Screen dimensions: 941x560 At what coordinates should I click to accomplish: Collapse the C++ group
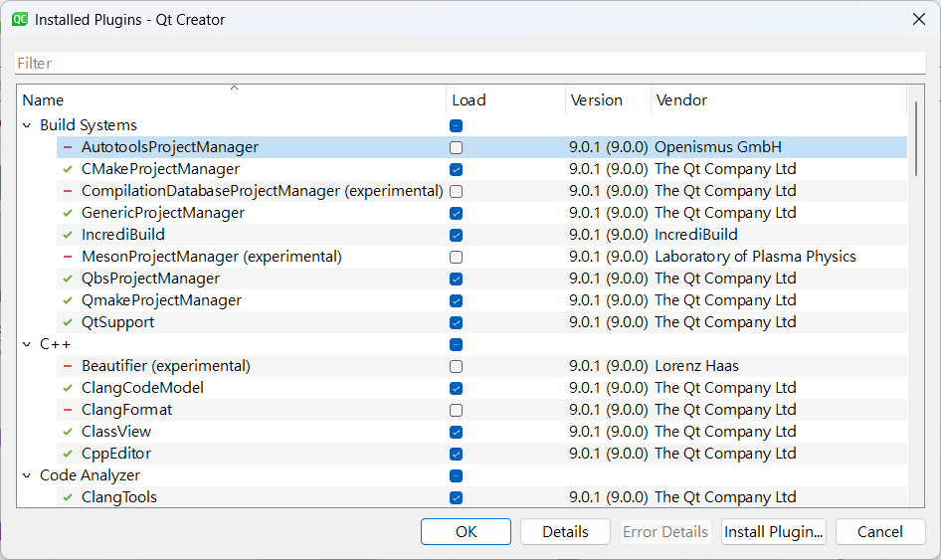[27, 344]
